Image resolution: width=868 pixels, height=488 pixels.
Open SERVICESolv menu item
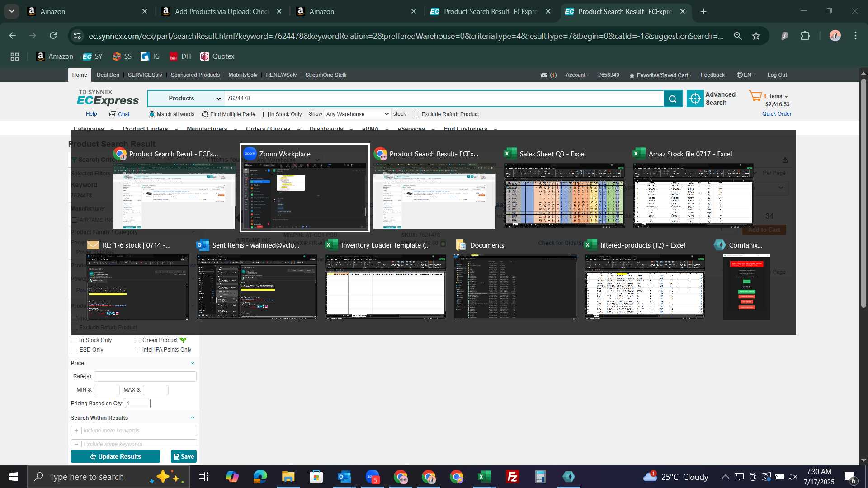145,75
